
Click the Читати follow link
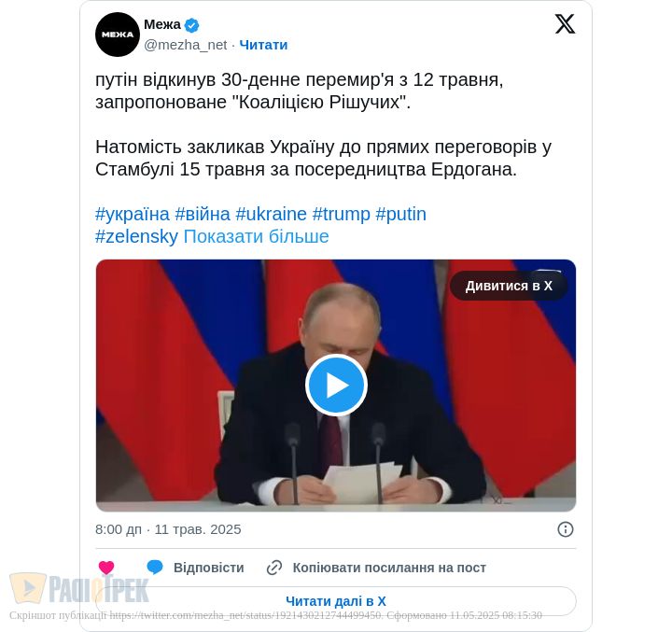(263, 45)
